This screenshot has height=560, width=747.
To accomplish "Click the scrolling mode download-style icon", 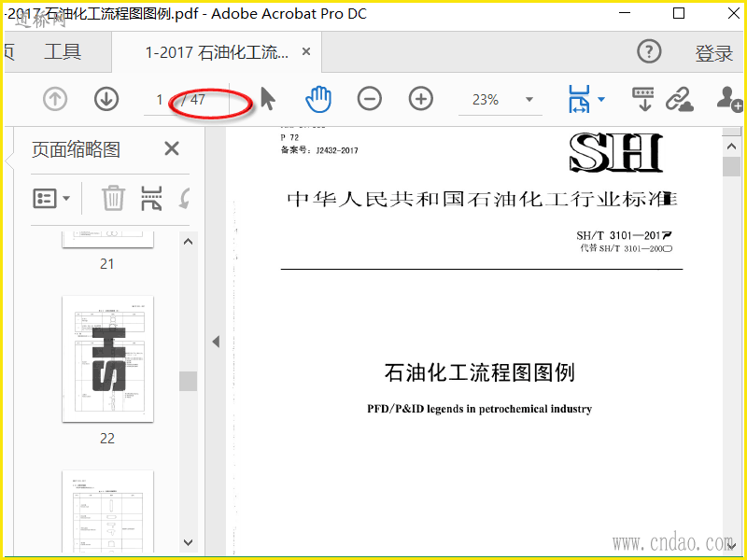I will pyautogui.click(x=643, y=99).
